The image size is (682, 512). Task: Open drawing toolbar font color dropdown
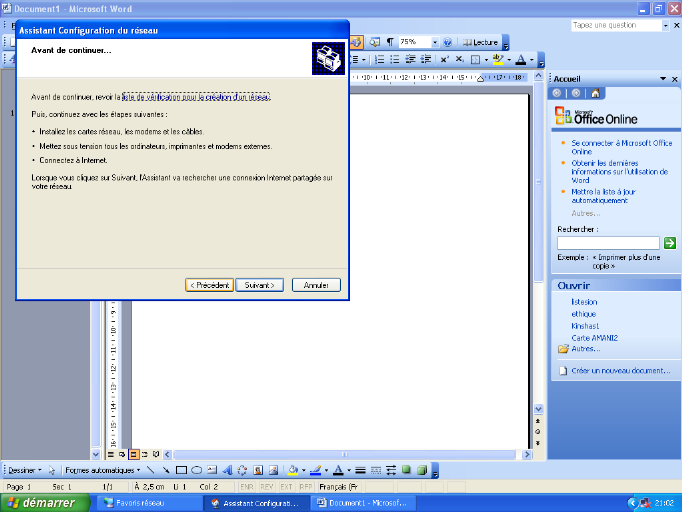tap(349, 470)
